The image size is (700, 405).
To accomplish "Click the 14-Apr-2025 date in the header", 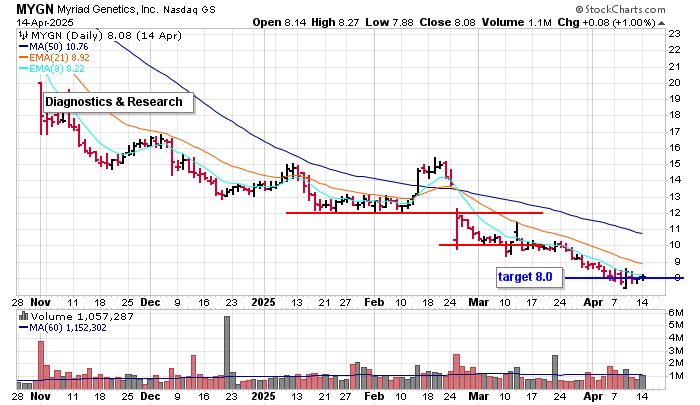I will pos(45,22).
